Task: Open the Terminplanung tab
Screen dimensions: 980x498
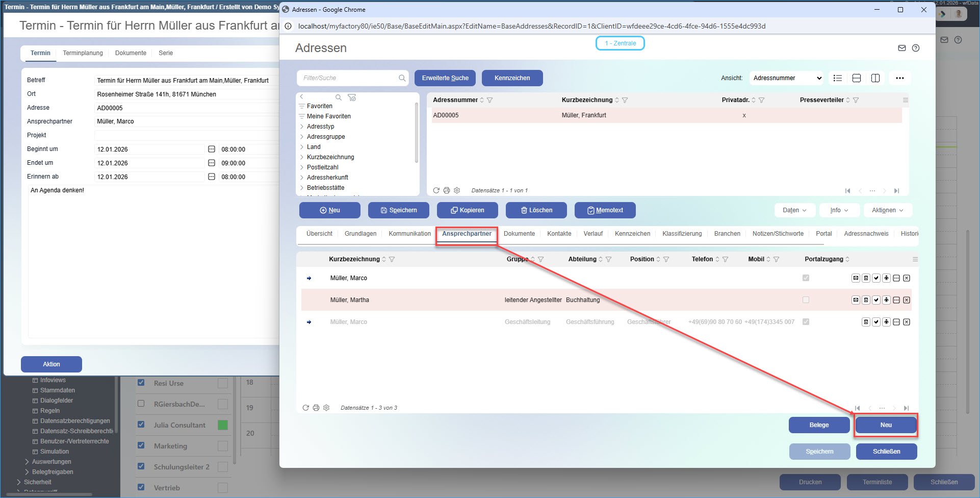Action: point(83,53)
